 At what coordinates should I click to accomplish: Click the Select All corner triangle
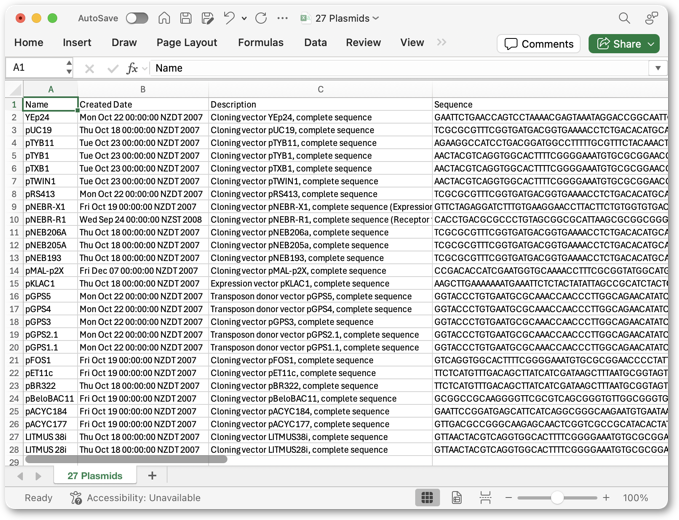pos(15,90)
